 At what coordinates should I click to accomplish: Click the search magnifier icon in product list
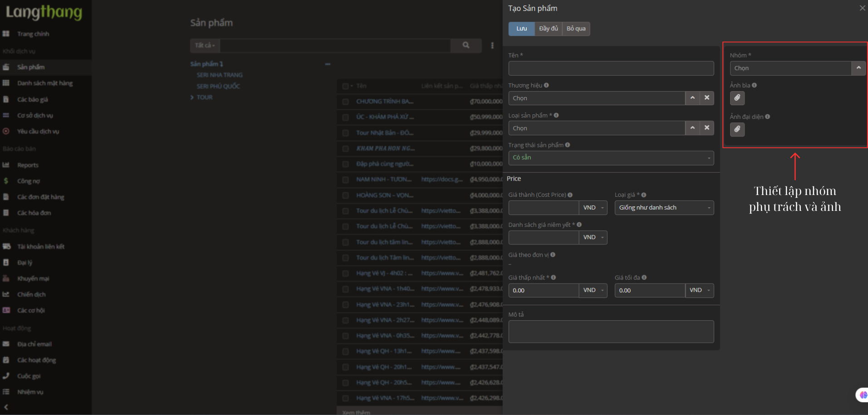[466, 45]
